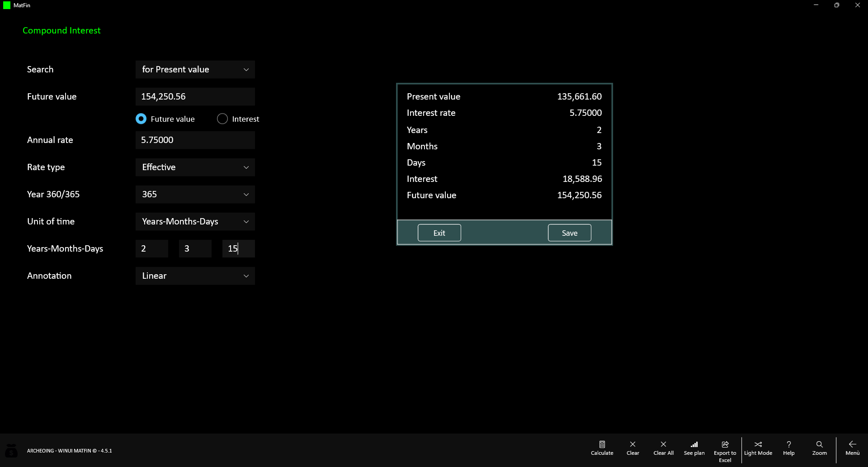
Task: Go back to the Menù
Action: pos(852,448)
